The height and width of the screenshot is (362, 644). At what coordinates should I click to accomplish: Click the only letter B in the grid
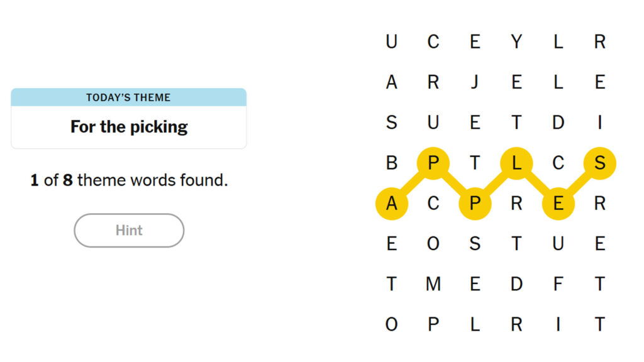[x=392, y=163]
